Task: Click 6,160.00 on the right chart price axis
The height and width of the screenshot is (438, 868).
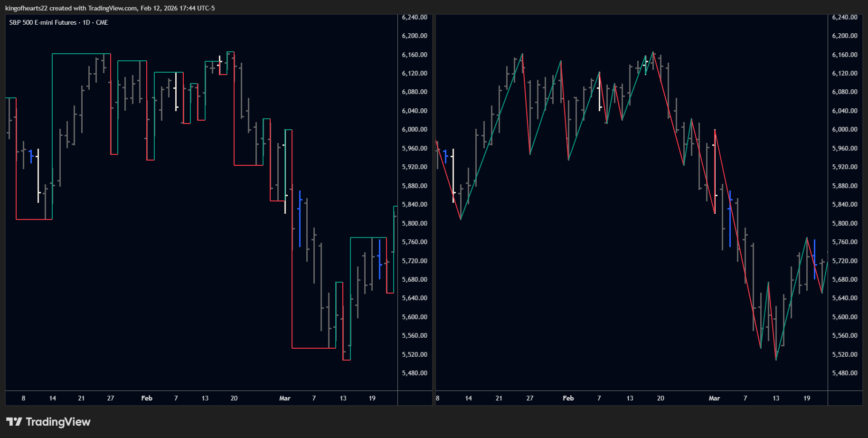Action: click(844, 55)
